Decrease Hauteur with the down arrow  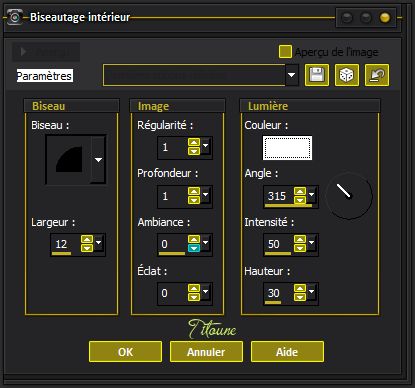(x=300, y=297)
